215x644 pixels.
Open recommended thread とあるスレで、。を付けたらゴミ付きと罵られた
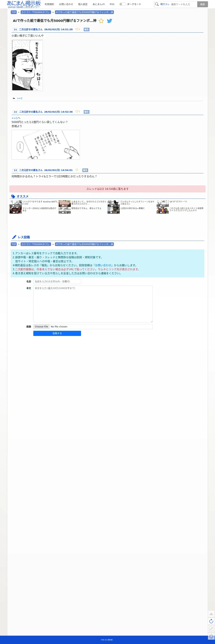[x=89, y=203]
